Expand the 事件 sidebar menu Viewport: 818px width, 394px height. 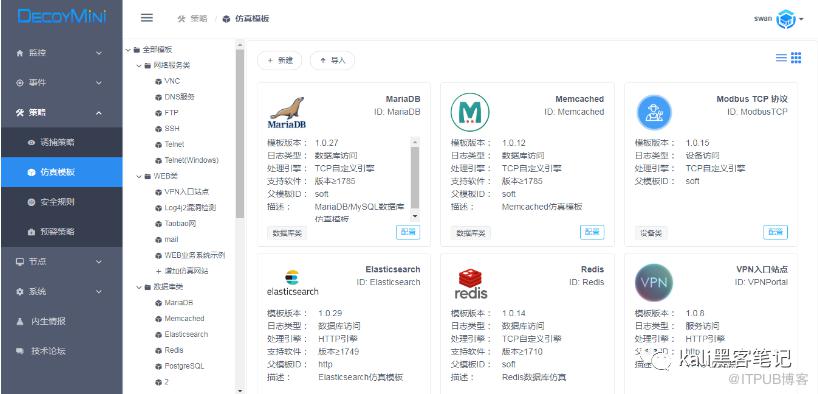pyautogui.click(x=99, y=82)
